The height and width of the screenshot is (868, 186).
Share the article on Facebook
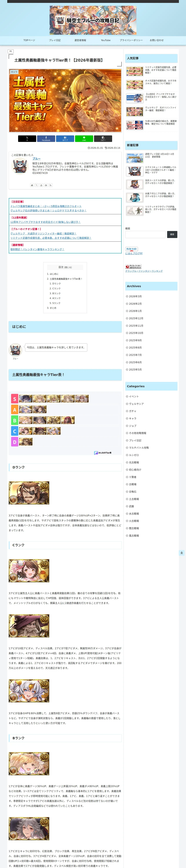tap(46, 138)
